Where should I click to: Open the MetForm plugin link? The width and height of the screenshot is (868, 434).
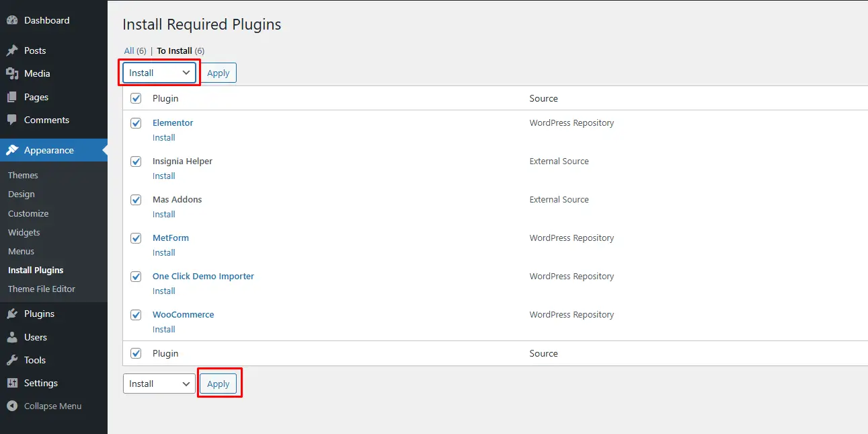pos(171,238)
